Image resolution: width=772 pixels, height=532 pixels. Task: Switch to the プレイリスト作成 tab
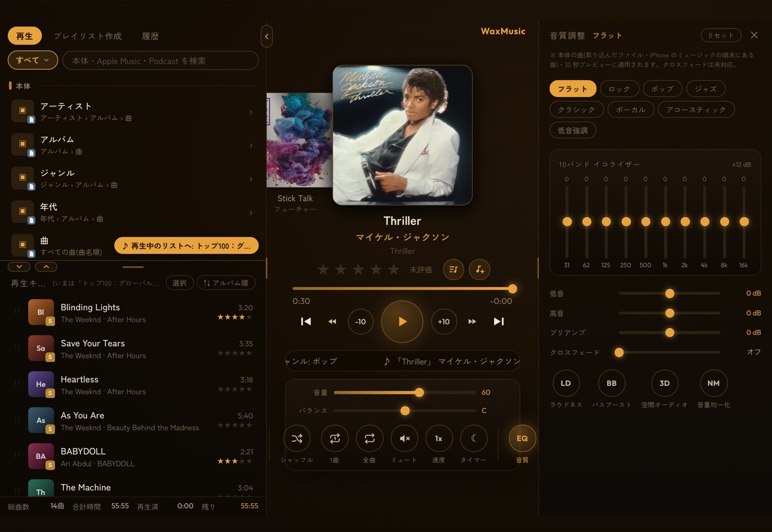(88, 36)
